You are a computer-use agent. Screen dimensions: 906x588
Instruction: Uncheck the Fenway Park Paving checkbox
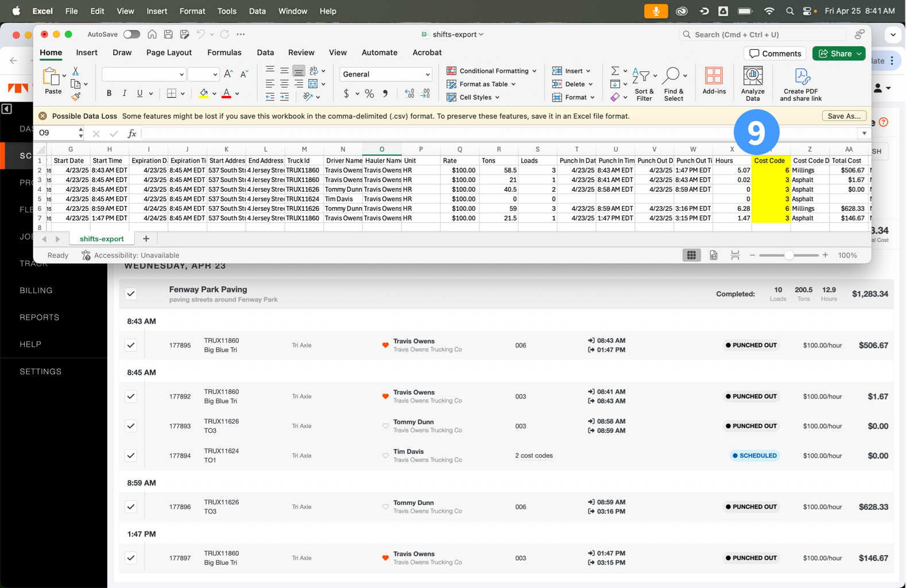tap(131, 294)
